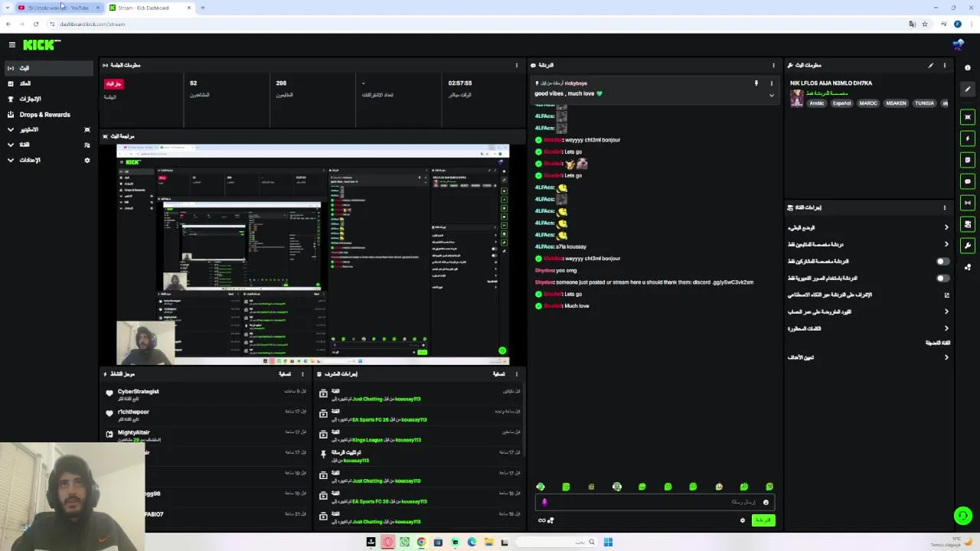Click the green chat send button
The height and width of the screenshot is (551, 980).
763,520
